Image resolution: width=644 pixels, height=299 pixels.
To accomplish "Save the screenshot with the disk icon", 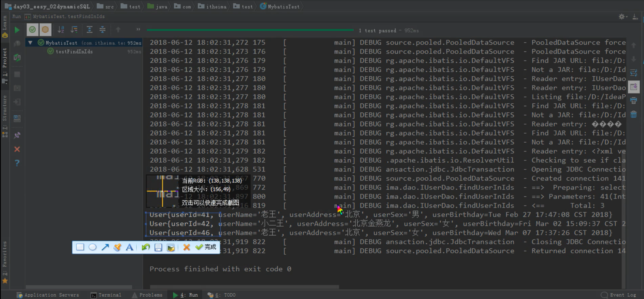I will pyautogui.click(x=158, y=247).
